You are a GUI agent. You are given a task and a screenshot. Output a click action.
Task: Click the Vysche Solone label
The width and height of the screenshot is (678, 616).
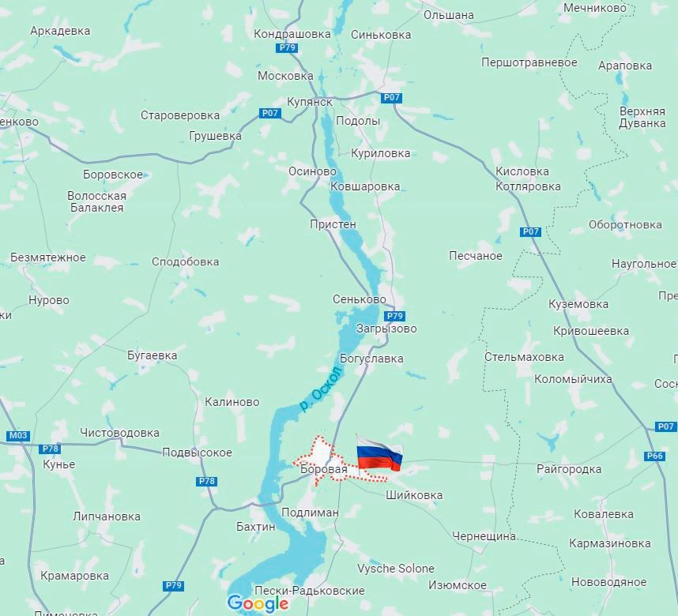[x=396, y=569]
